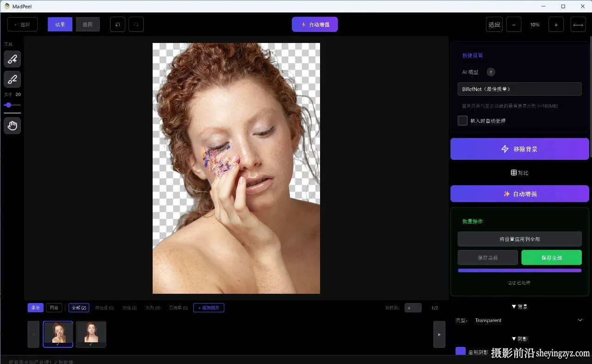This screenshot has width=592, height=364.
Task: Open the 对比 comparison view
Action: coord(519,173)
